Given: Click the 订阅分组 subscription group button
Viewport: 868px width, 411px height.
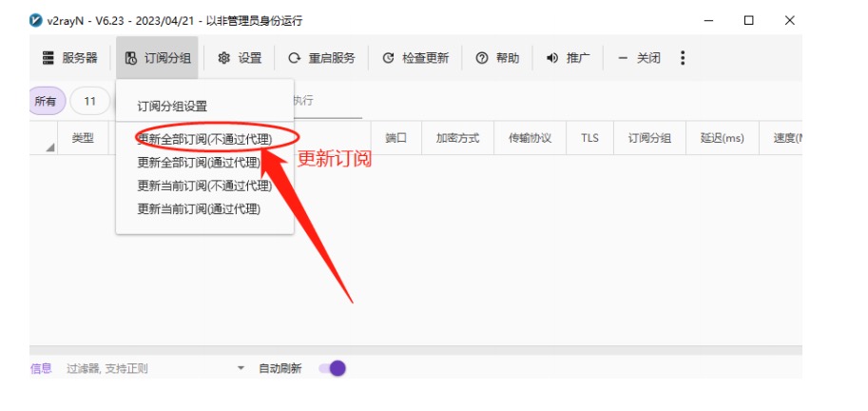Looking at the screenshot, I should (157, 58).
